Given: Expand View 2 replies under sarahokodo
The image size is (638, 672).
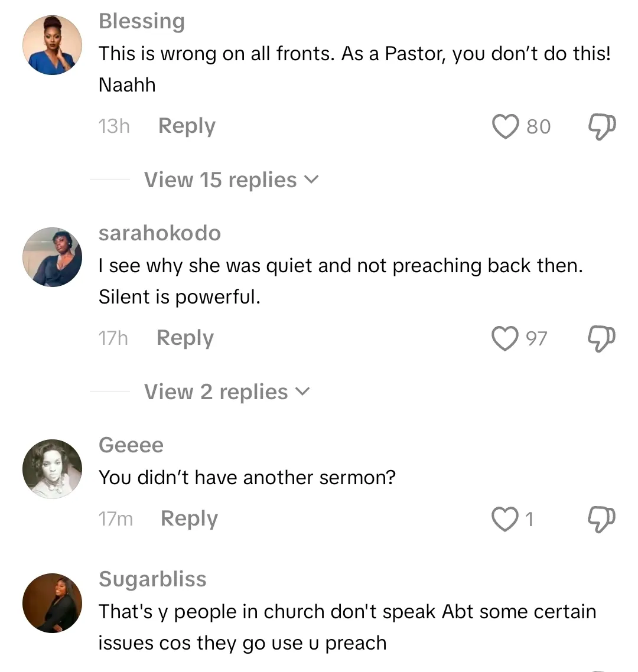Looking at the screenshot, I should pyautogui.click(x=227, y=392).
